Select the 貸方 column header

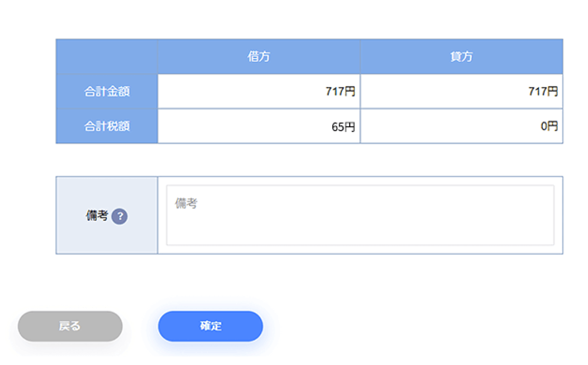coord(461,57)
